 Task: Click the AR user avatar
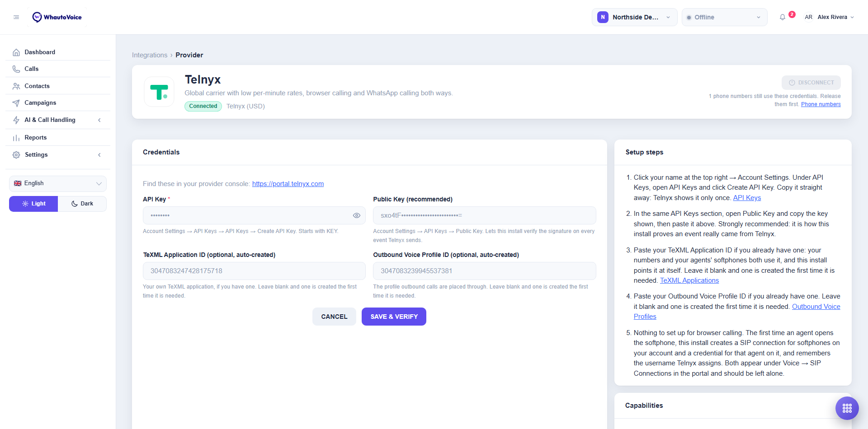(x=808, y=17)
